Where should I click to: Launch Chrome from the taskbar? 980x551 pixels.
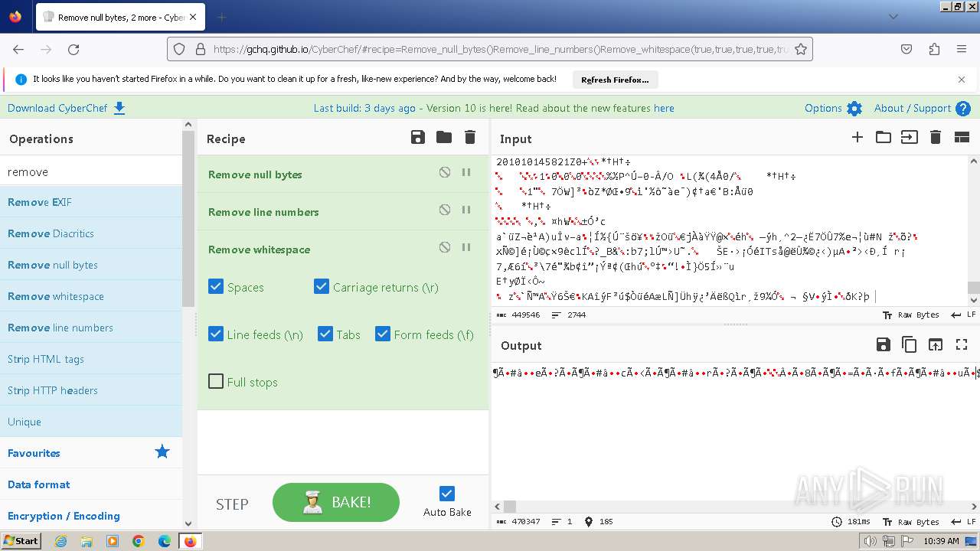coord(139,541)
